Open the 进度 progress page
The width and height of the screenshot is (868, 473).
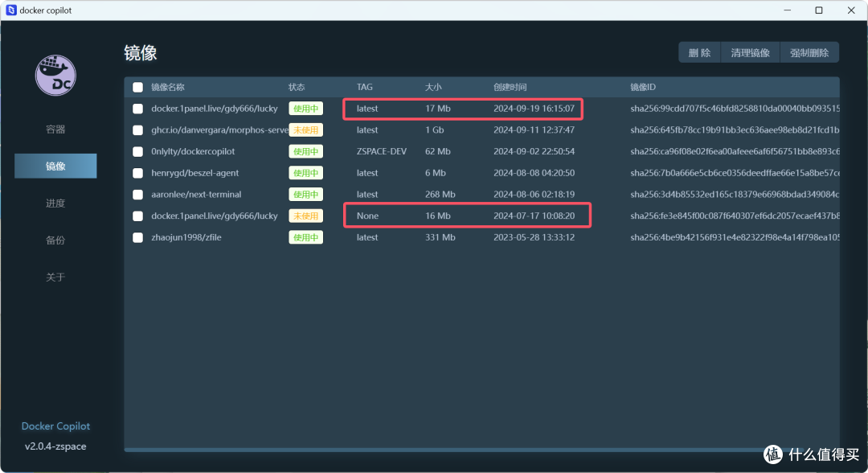click(55, 204)
